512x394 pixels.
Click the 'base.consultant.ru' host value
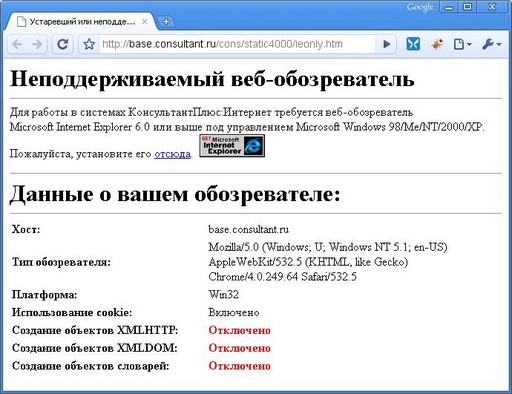click(249, 229)
